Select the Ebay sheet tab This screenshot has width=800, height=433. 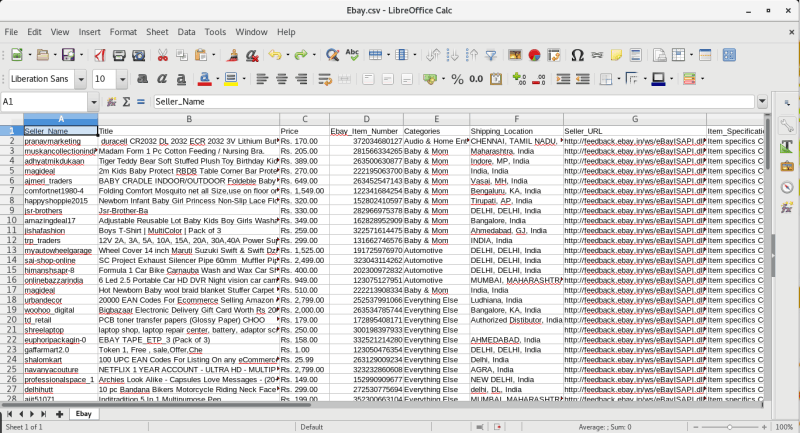tap(85, 413)
